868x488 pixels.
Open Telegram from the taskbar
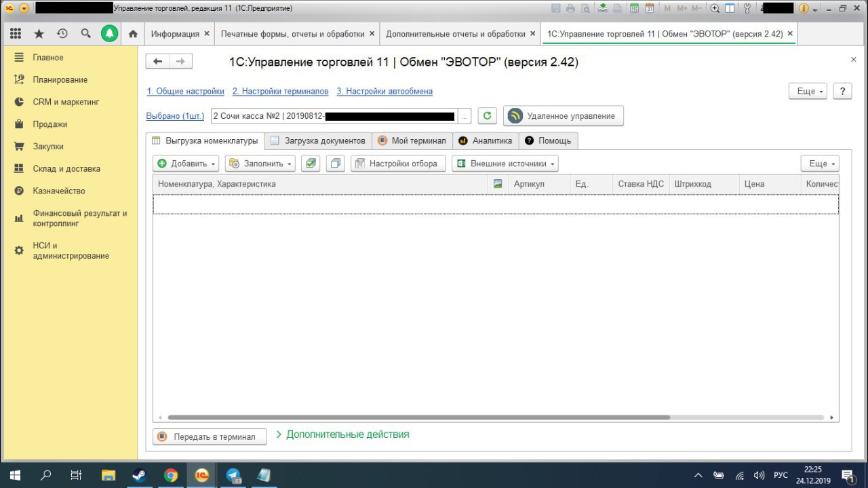pos(233,475)
